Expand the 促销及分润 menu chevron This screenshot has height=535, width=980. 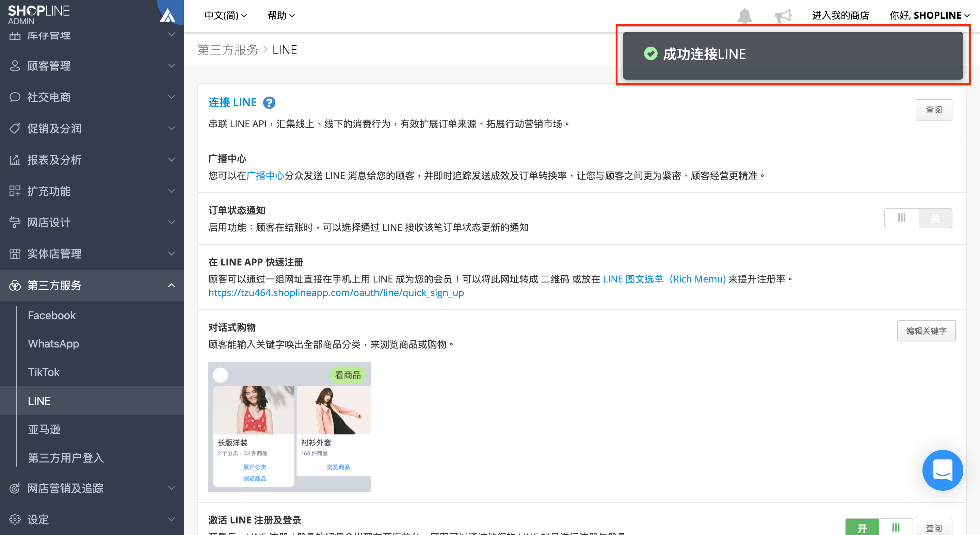click(172, 129)
